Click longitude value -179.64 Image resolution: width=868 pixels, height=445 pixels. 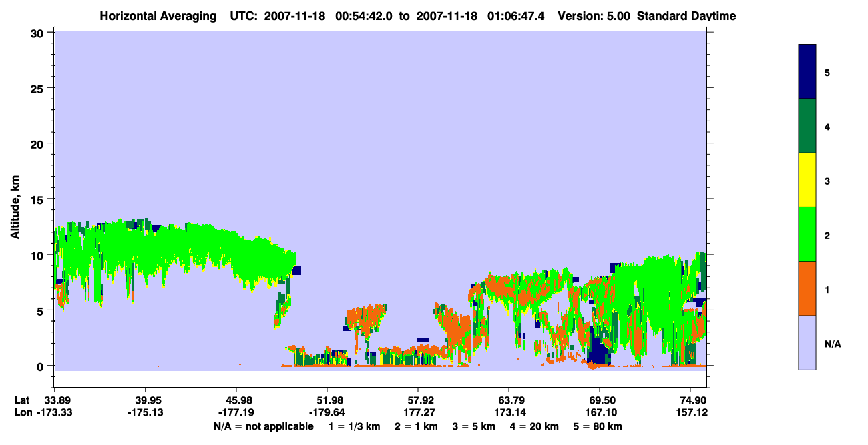click(327, 412)
